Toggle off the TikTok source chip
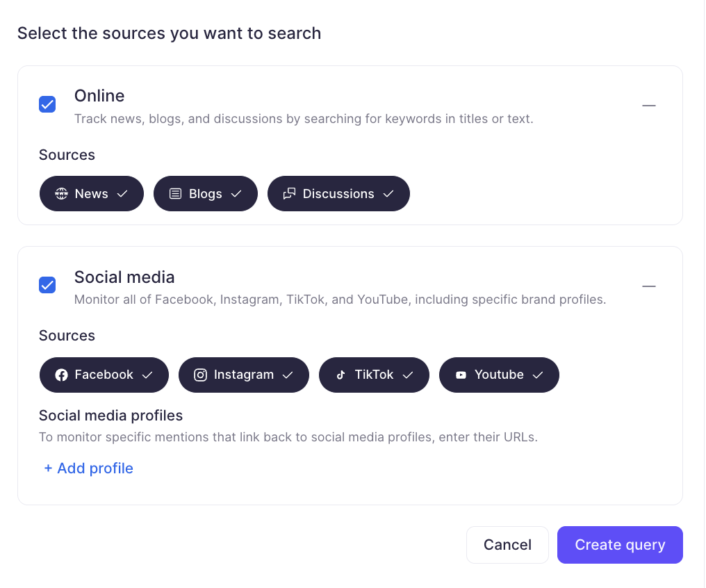Screen dimensions: 706x588 click(x=374, y=375)
